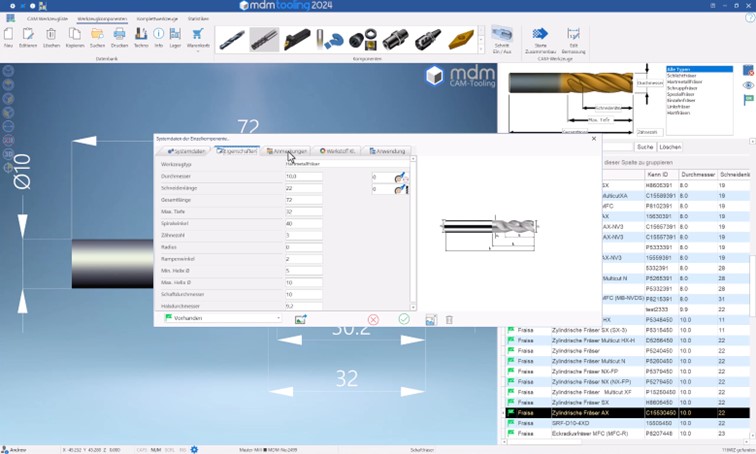
Task: Click the Drucken printer icon
Action: [119, 34]
